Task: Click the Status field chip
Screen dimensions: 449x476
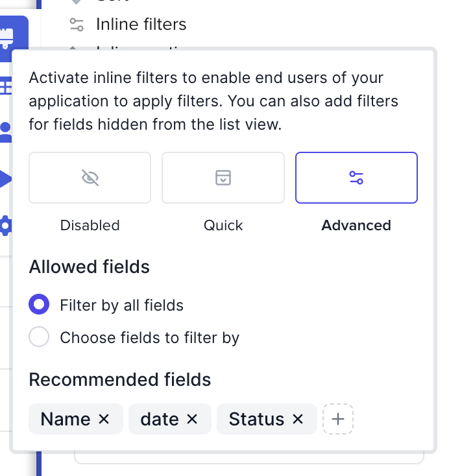Action: point(256,420)
